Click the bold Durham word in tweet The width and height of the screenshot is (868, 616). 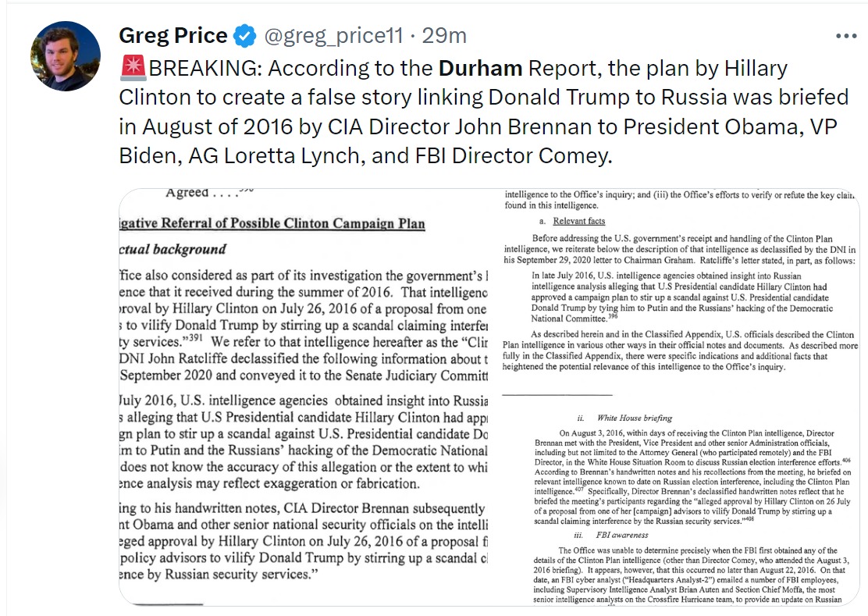click(x=480, y=68)
